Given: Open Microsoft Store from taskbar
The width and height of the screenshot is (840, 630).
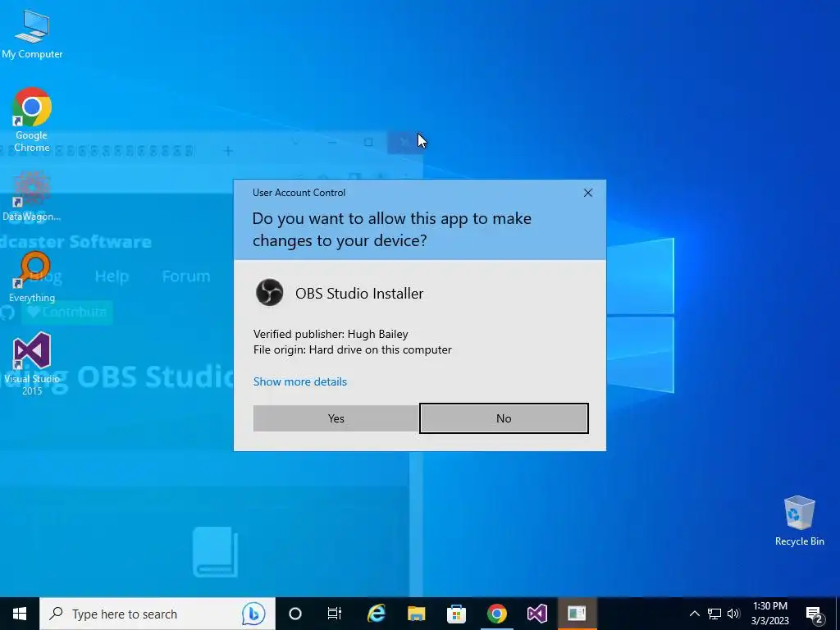Looking at the screenshot, I should point(456,614).
